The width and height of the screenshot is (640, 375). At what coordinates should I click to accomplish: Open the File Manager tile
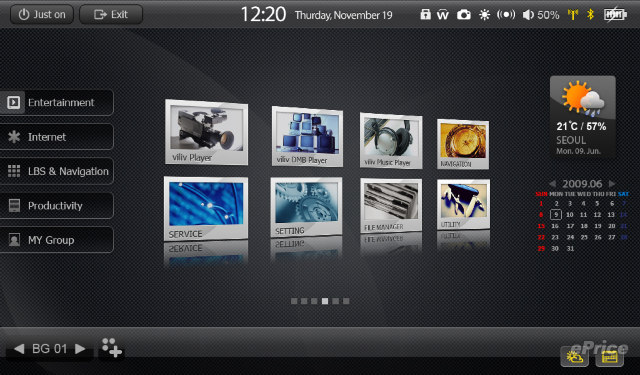pos(391,205)
